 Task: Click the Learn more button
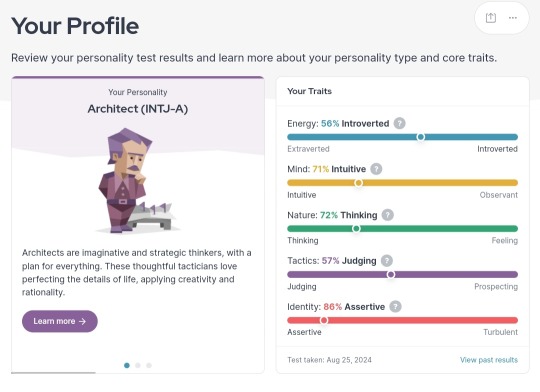(60, 321)
